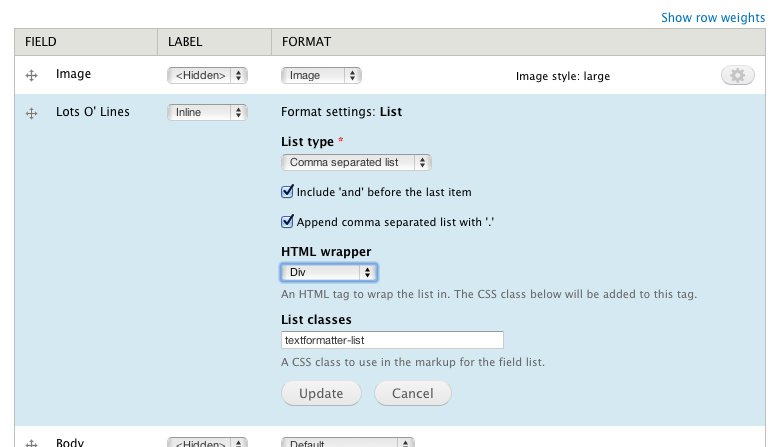This screenshot has width=781, height=447.
Task: Open the Image label dropdown
Action: pos(207,75)
